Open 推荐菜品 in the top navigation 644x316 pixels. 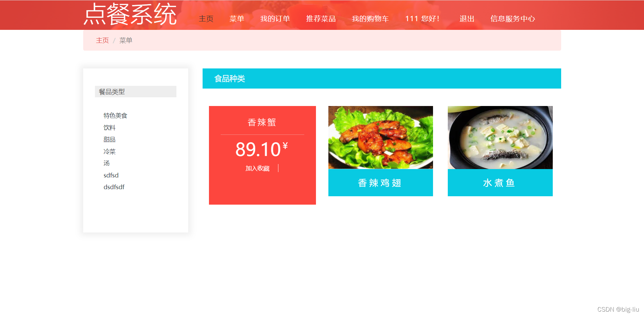click(321, 19)
